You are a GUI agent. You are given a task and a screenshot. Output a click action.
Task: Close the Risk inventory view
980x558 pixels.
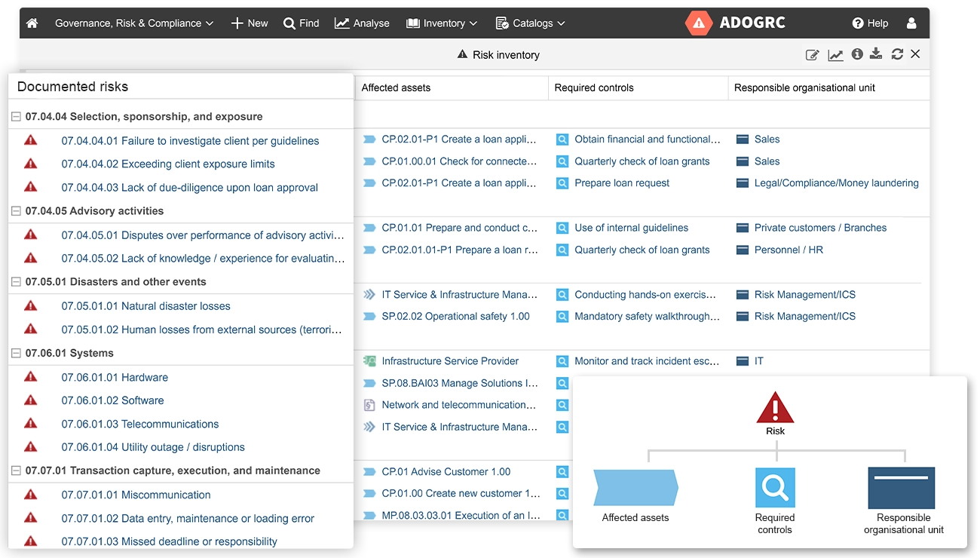coord(915,54)
